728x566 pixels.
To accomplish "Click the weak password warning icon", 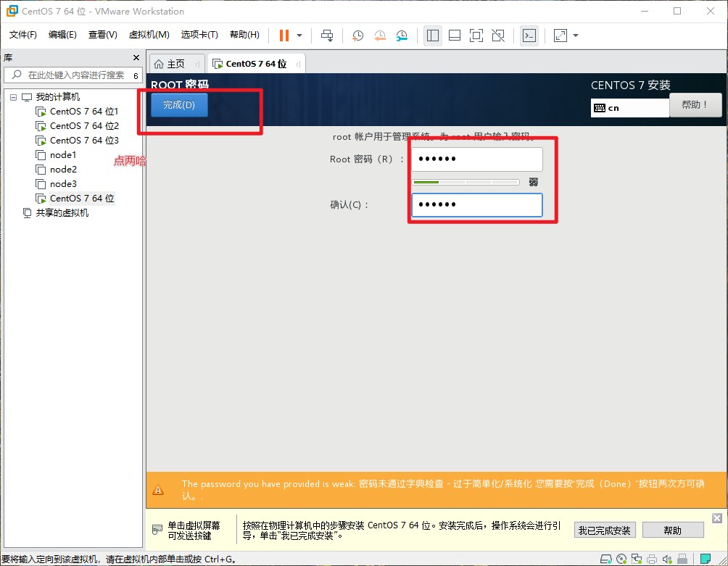I will point(158,490).
